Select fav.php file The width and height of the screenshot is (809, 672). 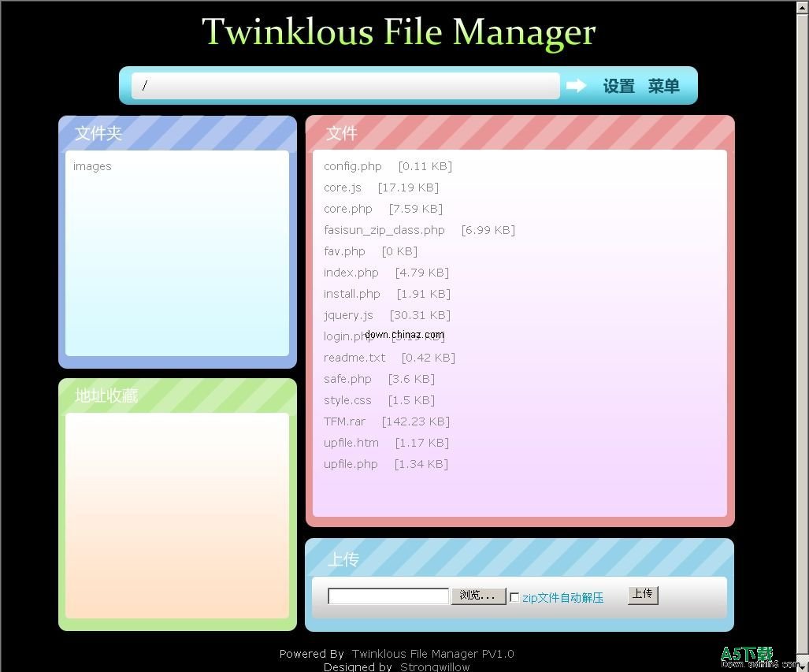click(x=344, y=251)
